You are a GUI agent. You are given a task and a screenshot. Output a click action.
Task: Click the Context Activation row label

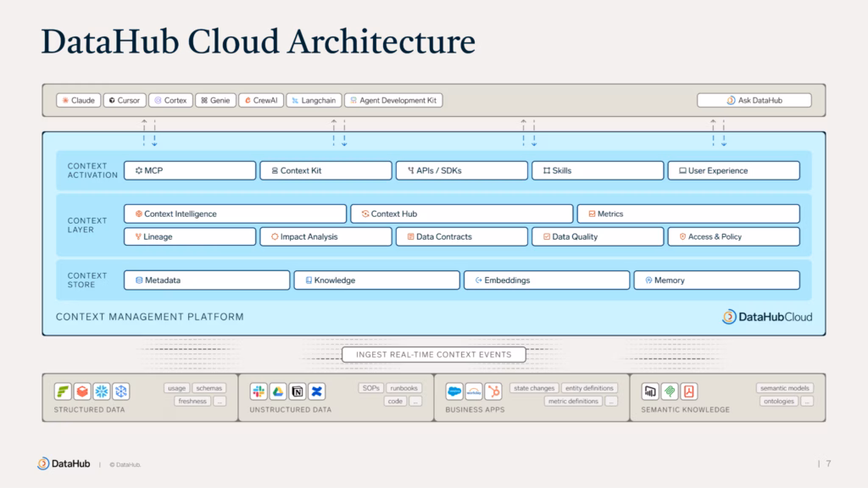92,170
